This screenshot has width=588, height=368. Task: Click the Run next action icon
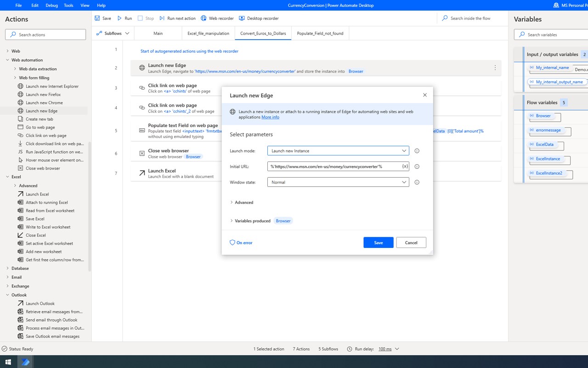[x=162, y=18]
